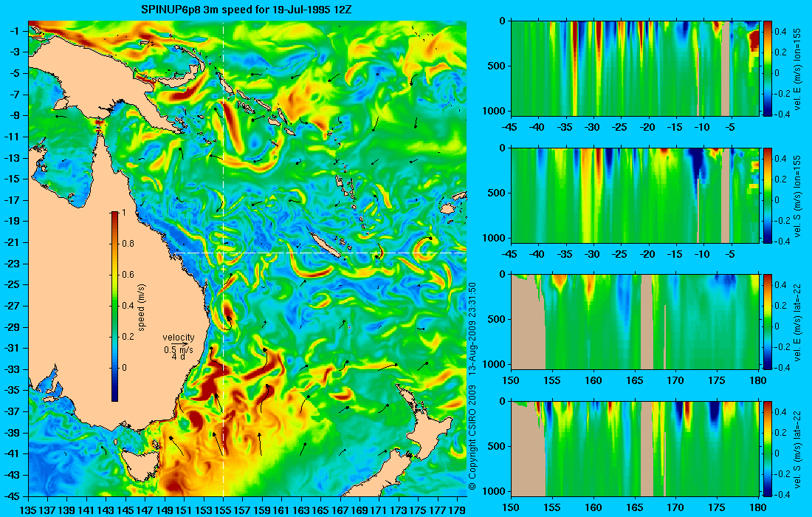Screen dimensions: 812x517
Task: Click latitude tick "-21" on the main map
Action: point(13,242)
